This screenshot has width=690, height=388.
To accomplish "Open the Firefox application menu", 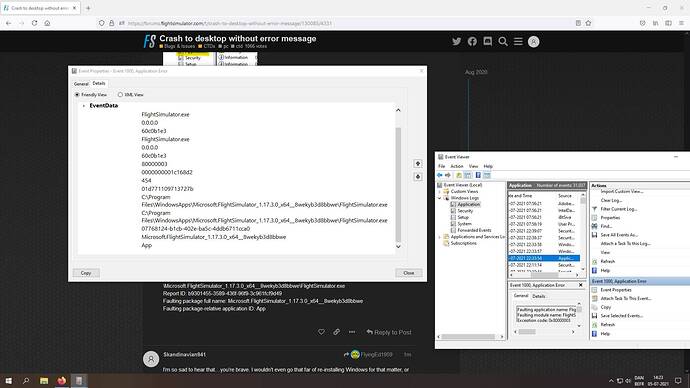I will pos(681,23).
